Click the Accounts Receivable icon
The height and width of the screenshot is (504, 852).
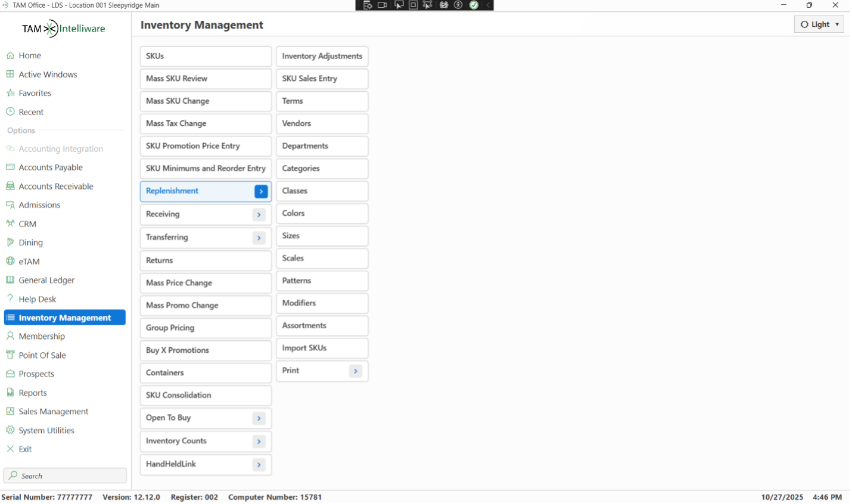coord(10,186)
